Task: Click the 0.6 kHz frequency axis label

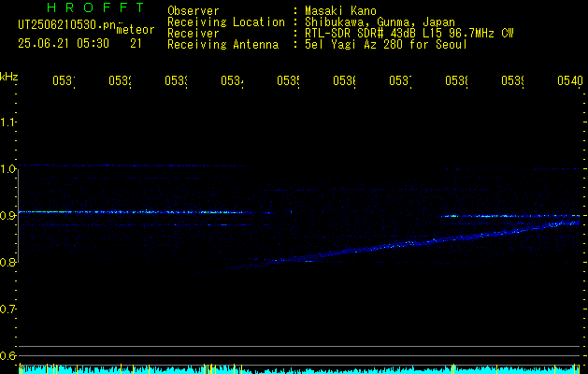Action: point(7,355)
